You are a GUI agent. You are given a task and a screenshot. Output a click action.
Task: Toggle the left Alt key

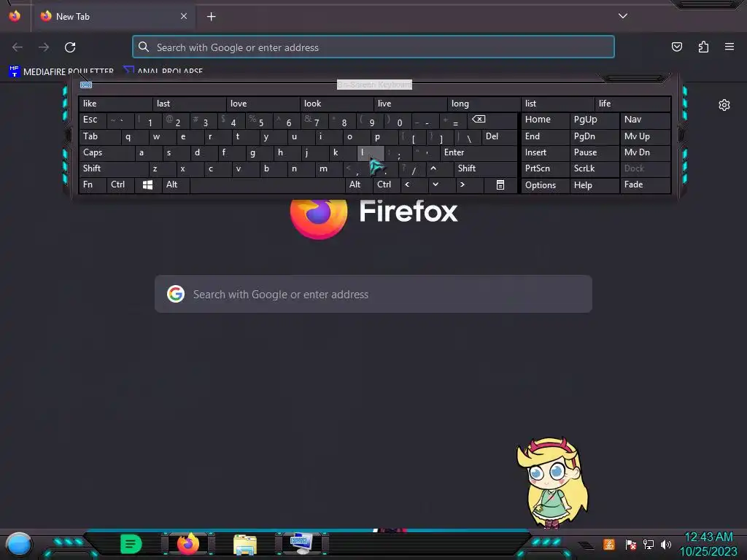(176, 184)
